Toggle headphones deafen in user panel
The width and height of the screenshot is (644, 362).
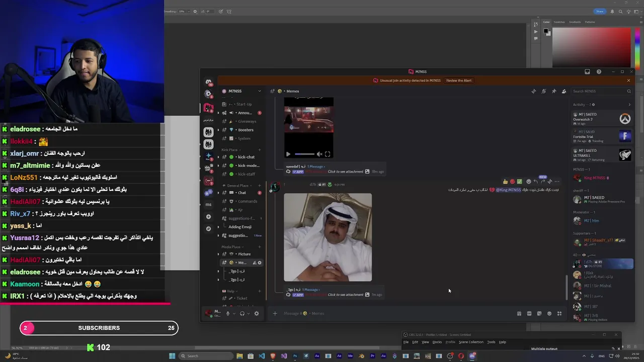pyautogui.click(x=242, y=314)
